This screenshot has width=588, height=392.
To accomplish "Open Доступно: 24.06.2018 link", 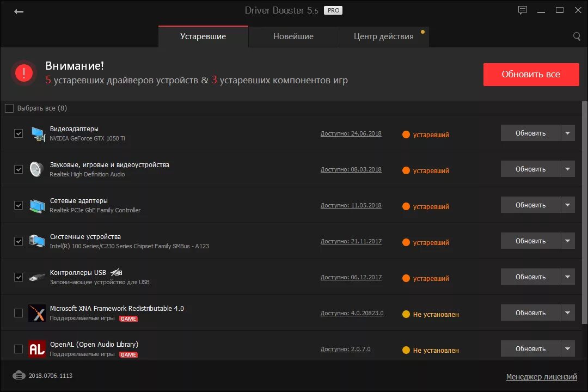I will click(x=351, y=133).
